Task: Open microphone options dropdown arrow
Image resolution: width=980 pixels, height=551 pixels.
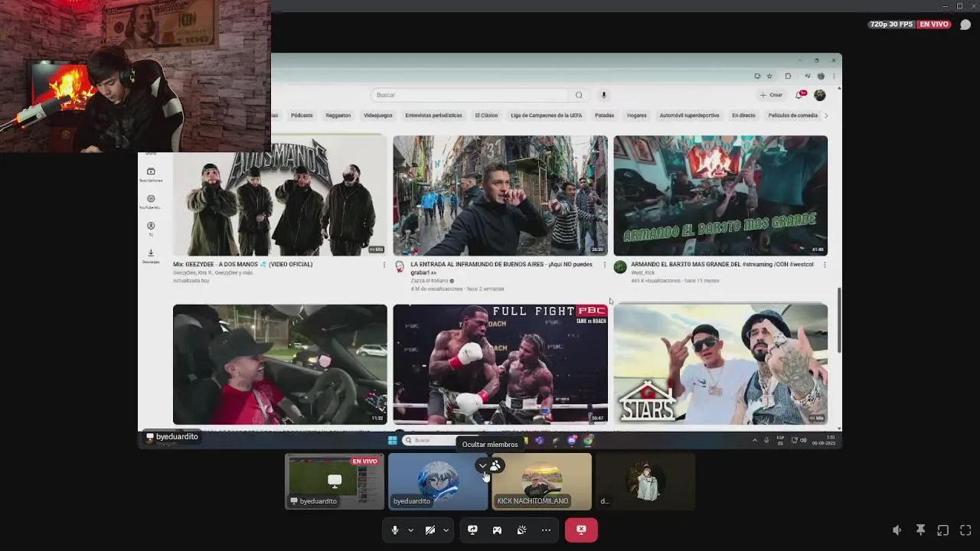Action: (410, 530)
